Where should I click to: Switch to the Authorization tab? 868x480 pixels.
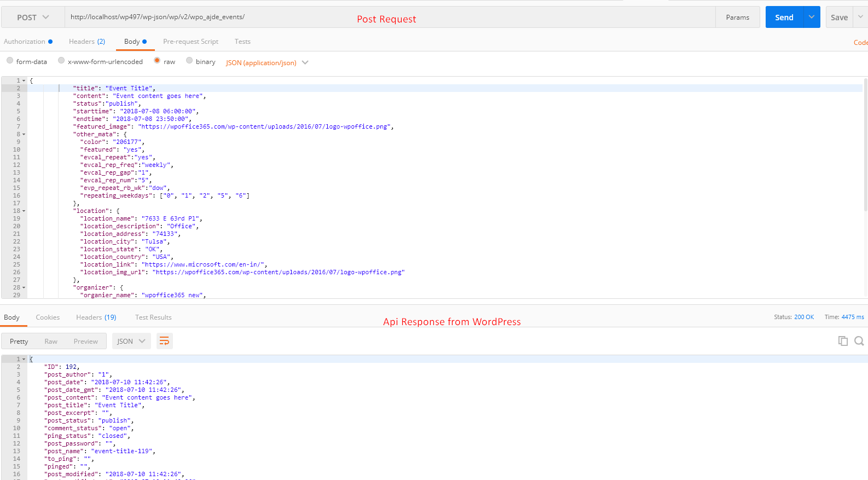[28, 42]
